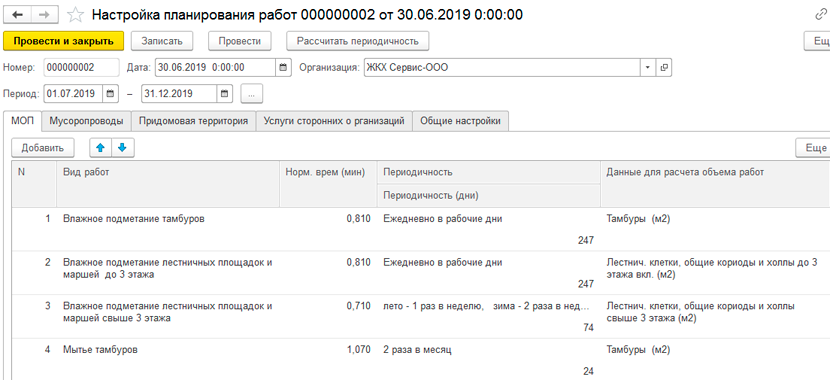The image size is (830, 380).
Task: Click Провести и закрыть button
Action: pyautogui.click(x=64, y=41)
